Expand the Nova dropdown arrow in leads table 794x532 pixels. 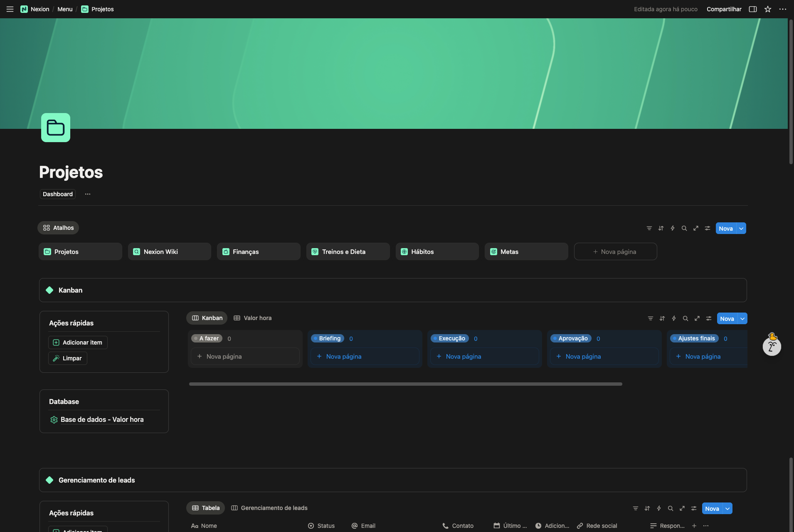pyautogui.click(x=727, y=508)
